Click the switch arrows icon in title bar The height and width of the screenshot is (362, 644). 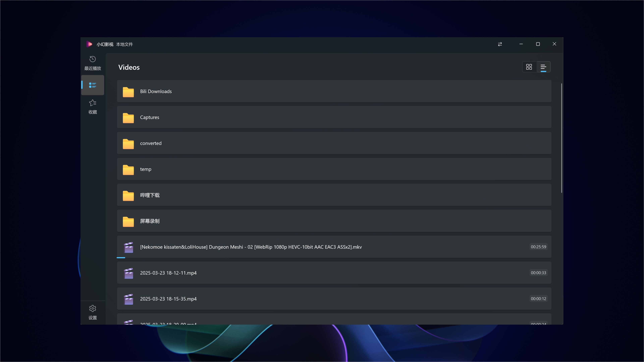tap(500, 44)
